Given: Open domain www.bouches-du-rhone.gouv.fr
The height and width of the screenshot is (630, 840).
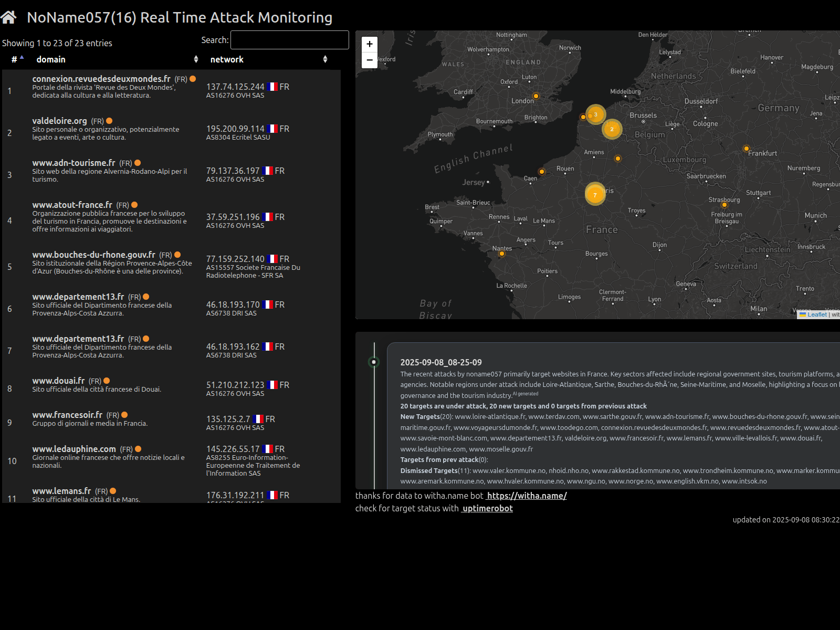Looking at the screenshot, I should (93, 255).
